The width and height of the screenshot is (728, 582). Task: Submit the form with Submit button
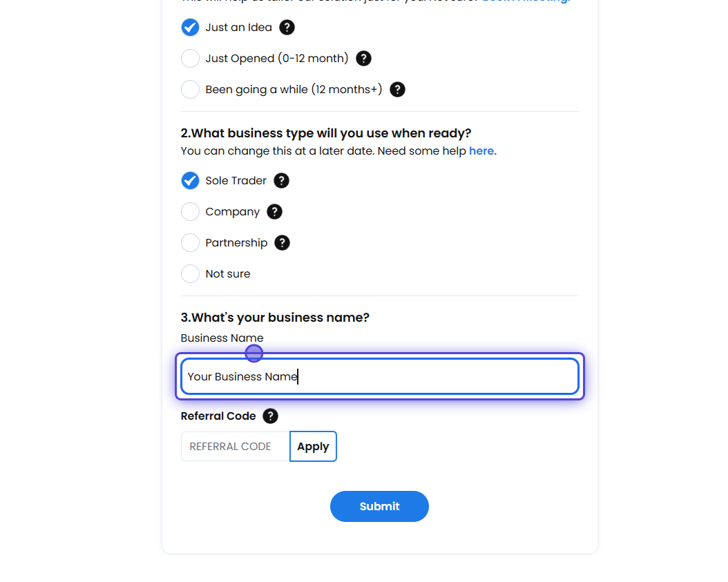pos(379,506)
